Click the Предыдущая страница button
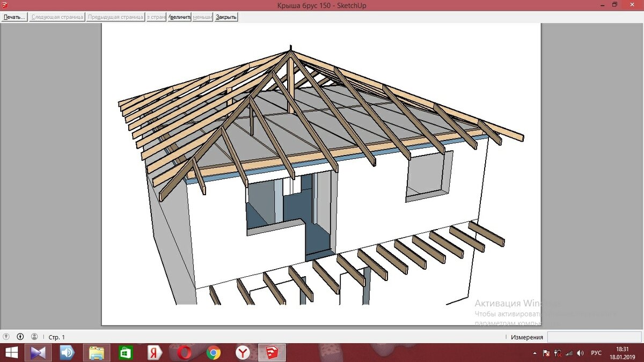The width and height of the screenshot is (644, 362). click(115, 17)
